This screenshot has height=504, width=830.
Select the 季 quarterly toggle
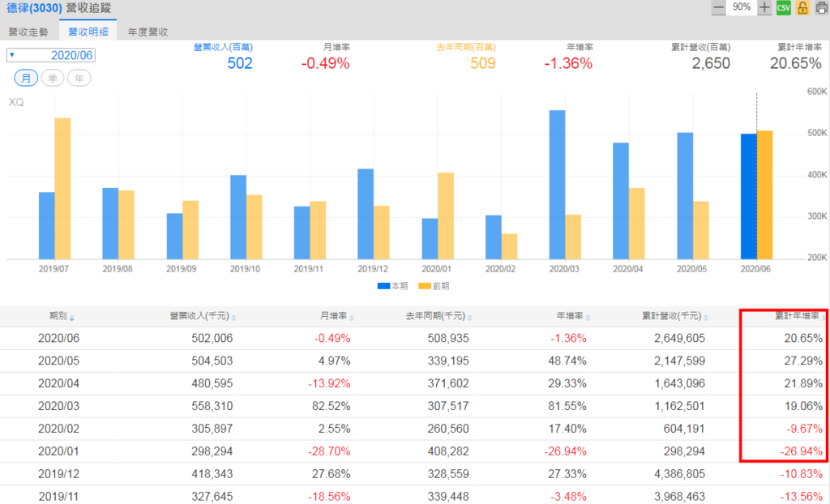coord(53,79)
